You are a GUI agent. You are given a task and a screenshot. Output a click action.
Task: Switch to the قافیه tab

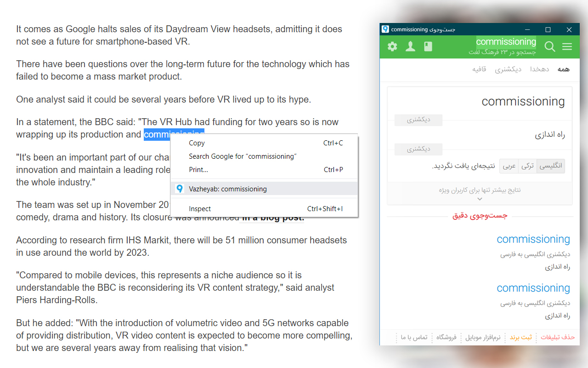(x=479, y=69)
